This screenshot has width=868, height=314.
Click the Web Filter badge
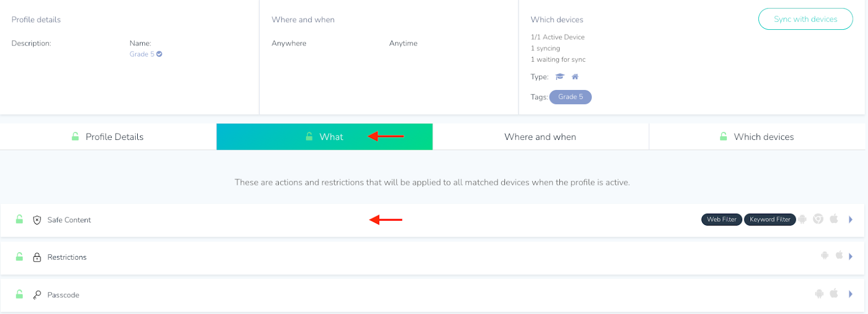(722, 220)
